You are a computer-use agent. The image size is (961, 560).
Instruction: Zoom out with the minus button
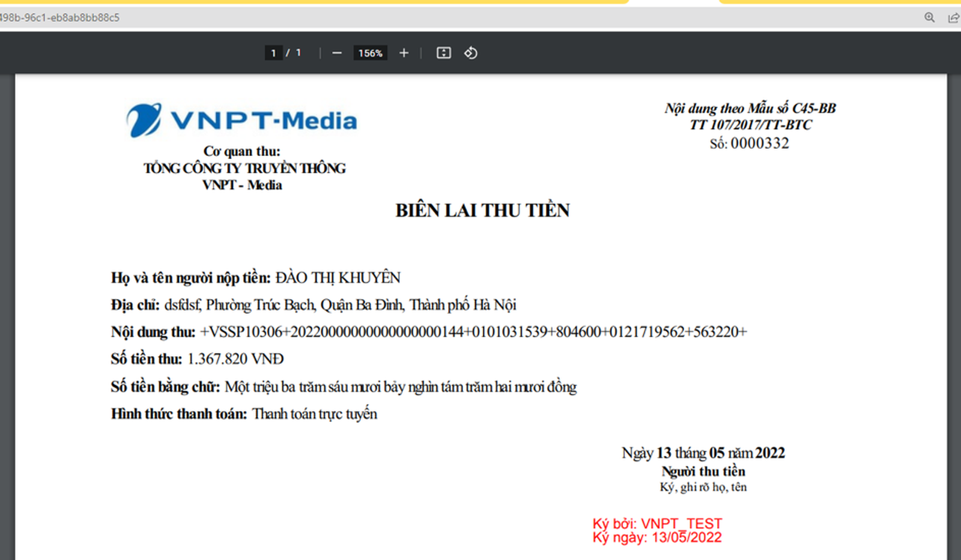(x=337, y=53)
